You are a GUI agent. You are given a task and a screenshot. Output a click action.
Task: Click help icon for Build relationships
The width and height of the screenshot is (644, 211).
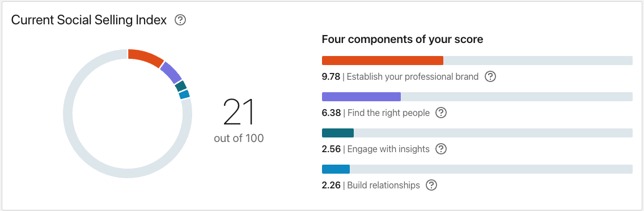pos(431,185)
